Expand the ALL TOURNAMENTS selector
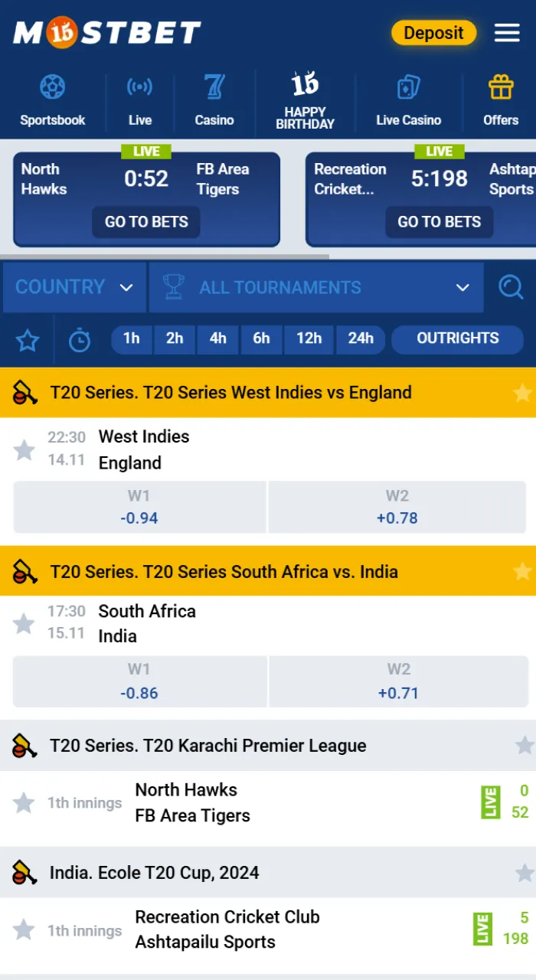Image resolution: width=536 pixels, height=980 pixels. [x=316, y=287]
